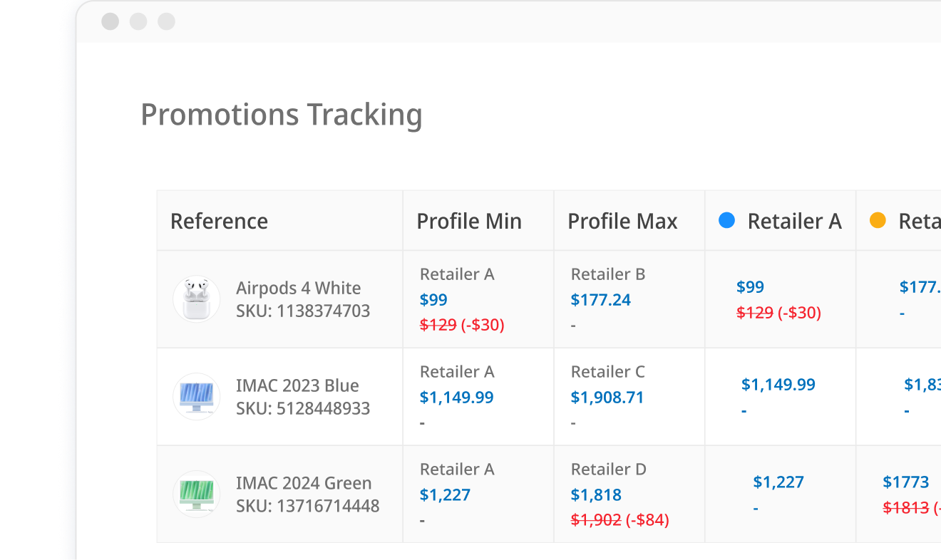Select SKU: 1138374703 text
941x560 pixels.
point(303,311)
